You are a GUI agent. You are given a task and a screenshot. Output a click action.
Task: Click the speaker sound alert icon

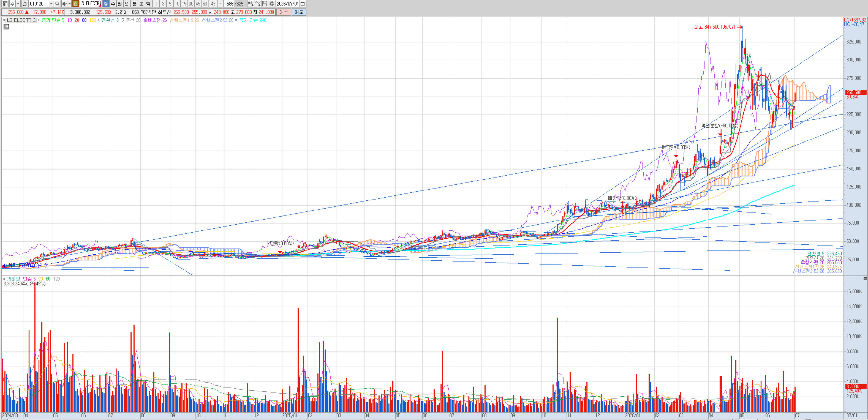coord(64,4)
